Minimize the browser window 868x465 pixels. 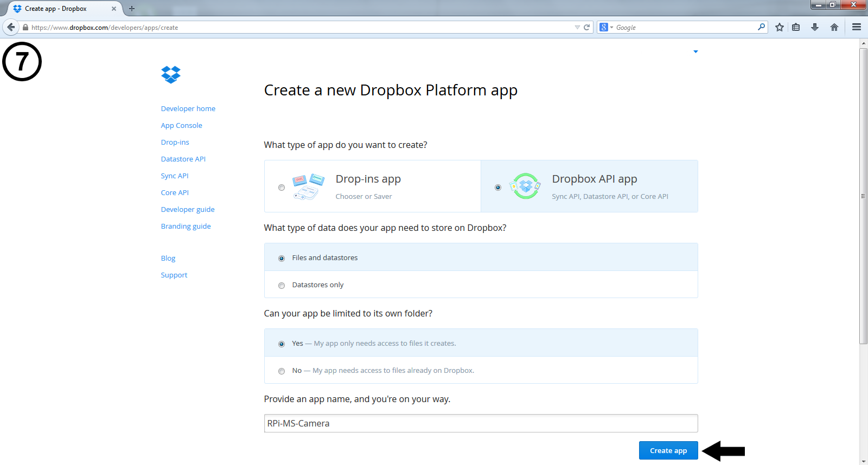(819, 5)
